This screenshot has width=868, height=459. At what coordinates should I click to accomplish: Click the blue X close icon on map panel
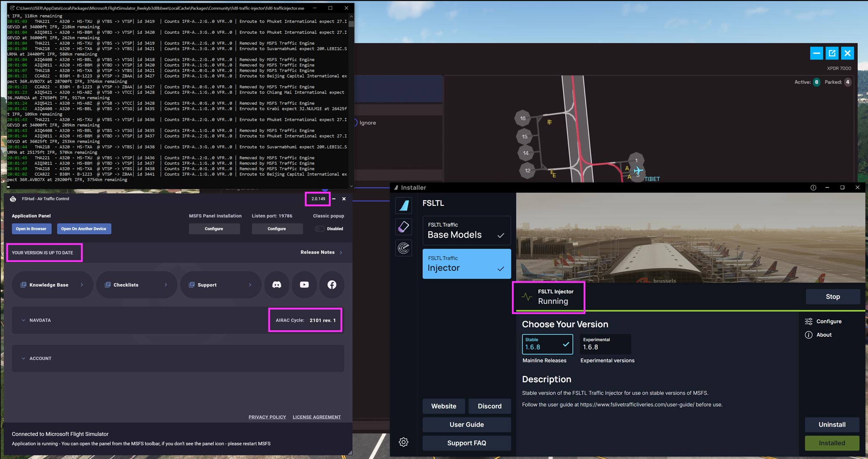tap(847, 53)
